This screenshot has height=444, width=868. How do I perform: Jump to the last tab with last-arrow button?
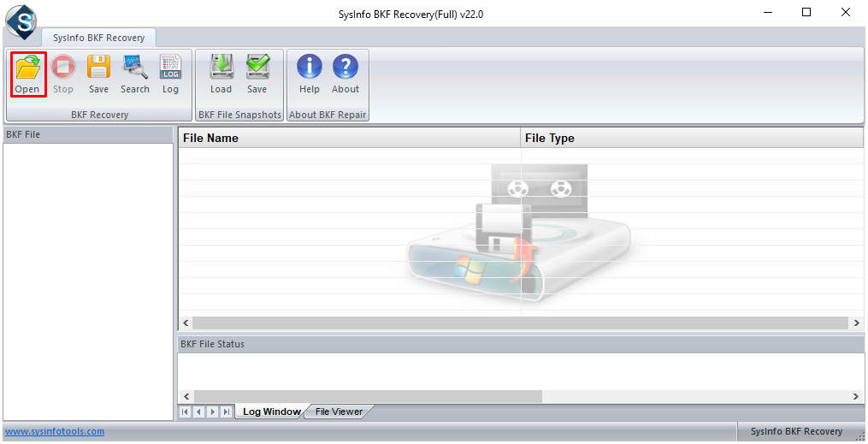227,411
